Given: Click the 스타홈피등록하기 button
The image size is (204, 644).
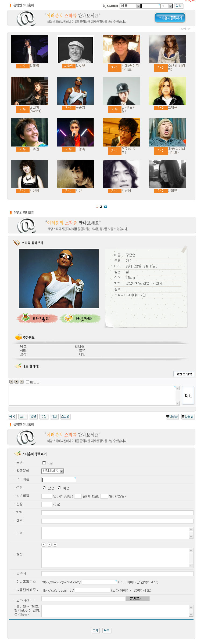Looking at the screenshot, I should pos(170,18).
